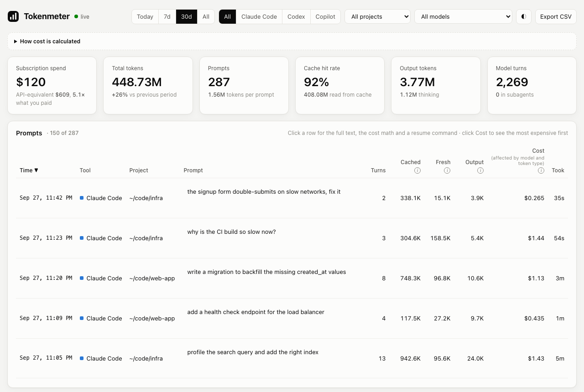This screenshot has width=584, height=392.
Task: Click the 338.1K cached value
Action: tap(411, 198)
